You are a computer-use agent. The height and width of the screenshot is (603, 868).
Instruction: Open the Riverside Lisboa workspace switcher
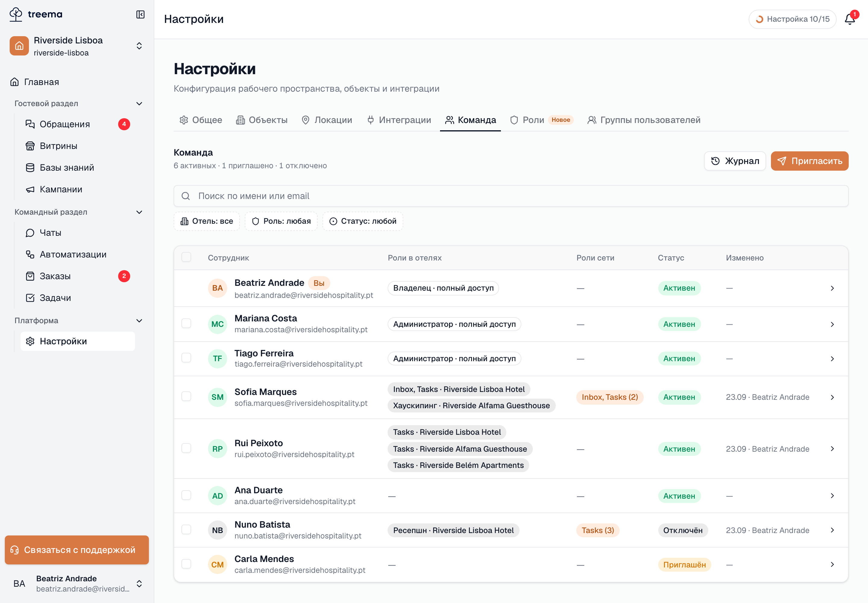pyautogui.click(x=77, y=46)
